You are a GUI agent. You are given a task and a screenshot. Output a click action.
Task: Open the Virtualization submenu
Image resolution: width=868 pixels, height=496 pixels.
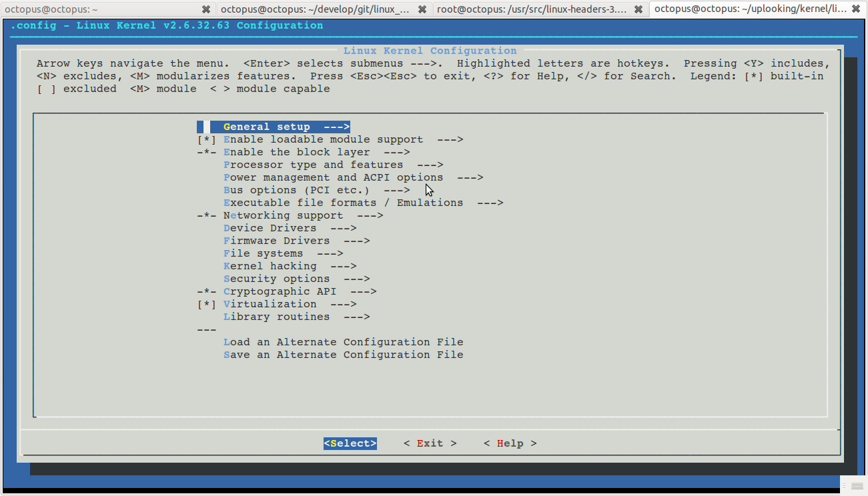(290, 304)
